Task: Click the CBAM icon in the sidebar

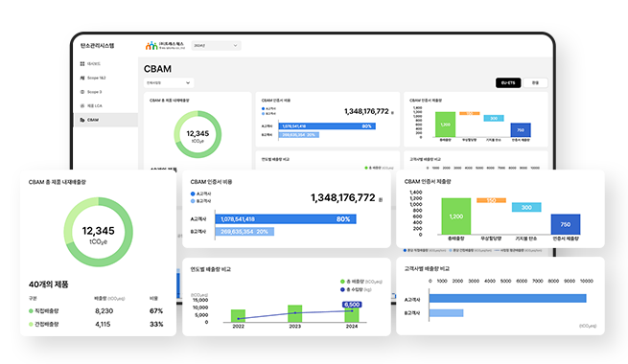Action: point(82,120)
